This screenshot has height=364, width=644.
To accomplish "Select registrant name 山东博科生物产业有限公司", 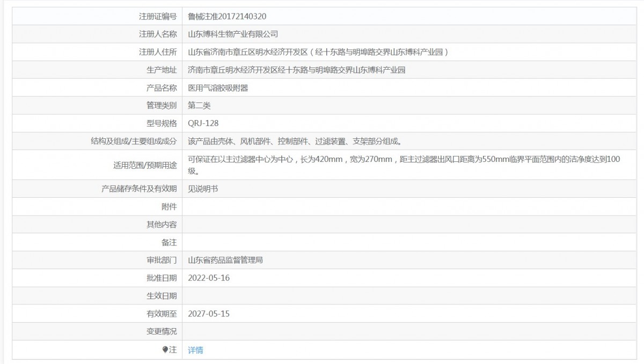I will click(233, 34).
